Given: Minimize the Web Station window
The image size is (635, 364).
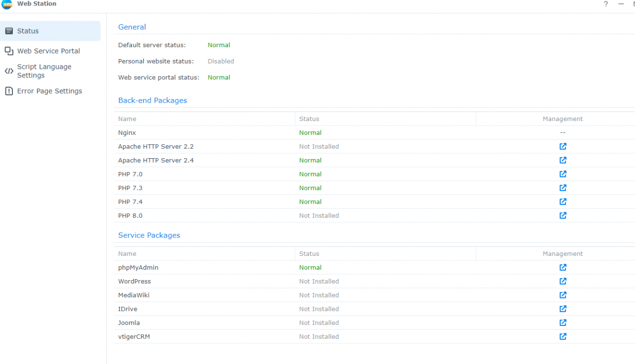Looking at the screenshot, I should tap(621, 4).
